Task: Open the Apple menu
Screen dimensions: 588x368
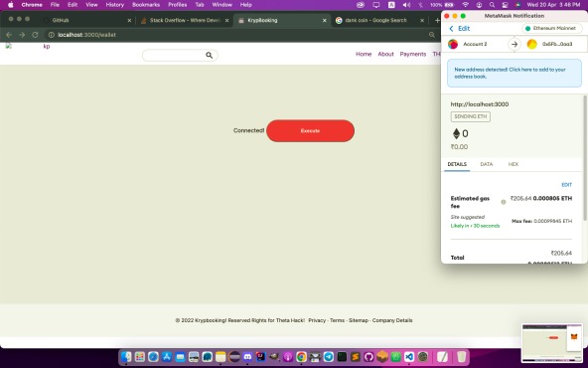Action: (x=11, y=5)
